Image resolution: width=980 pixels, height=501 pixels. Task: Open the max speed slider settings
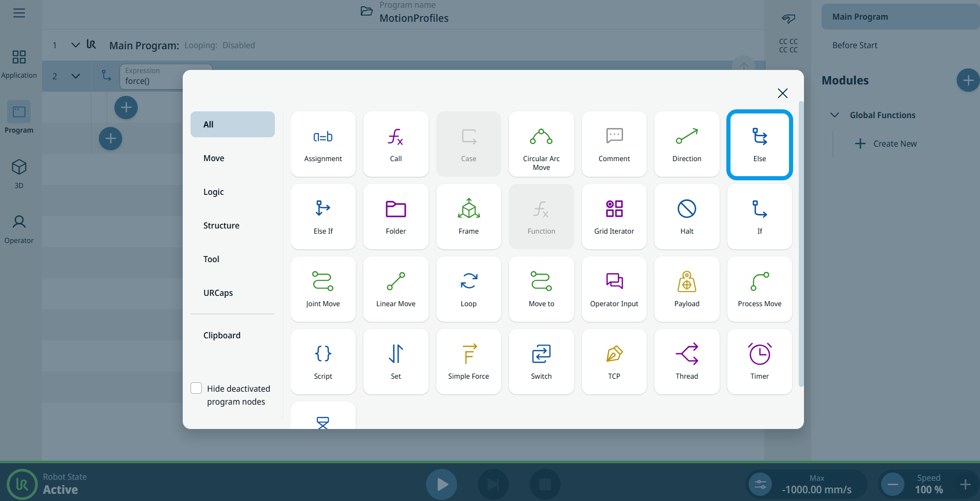pyautogui.click(x=760, y=484)
